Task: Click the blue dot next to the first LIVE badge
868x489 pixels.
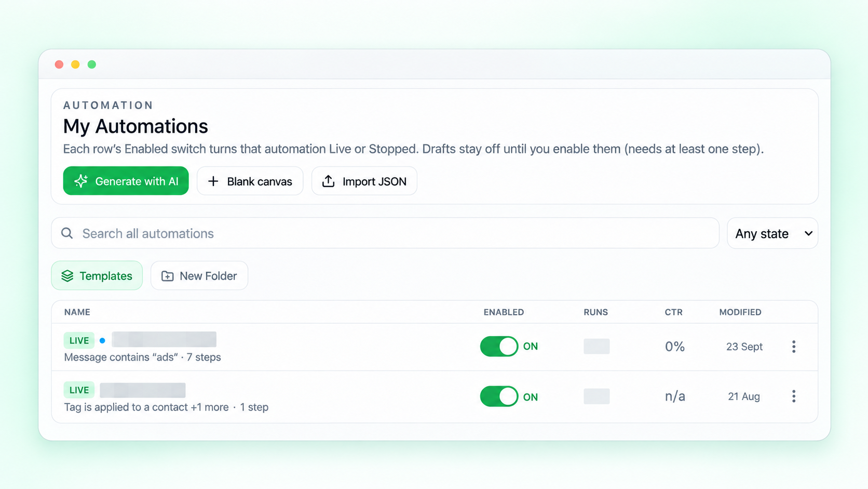Action: click(x=102, y=341)
